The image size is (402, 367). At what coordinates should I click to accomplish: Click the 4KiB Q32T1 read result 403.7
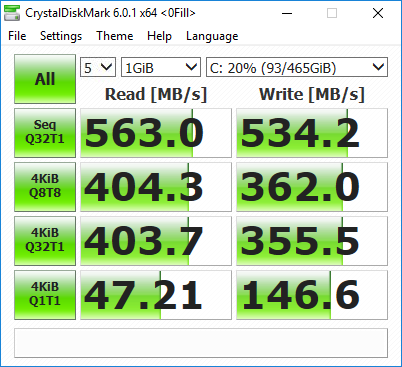156,241
